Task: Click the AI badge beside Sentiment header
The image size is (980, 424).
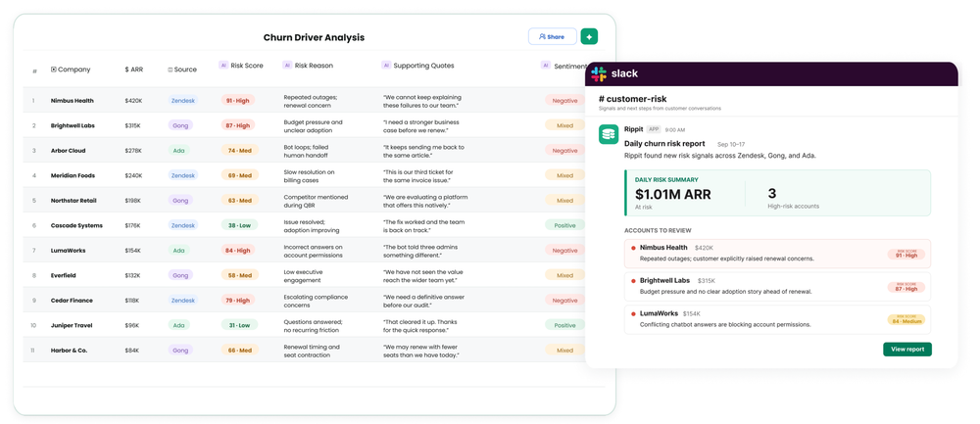Action: [x=546, y=65]
